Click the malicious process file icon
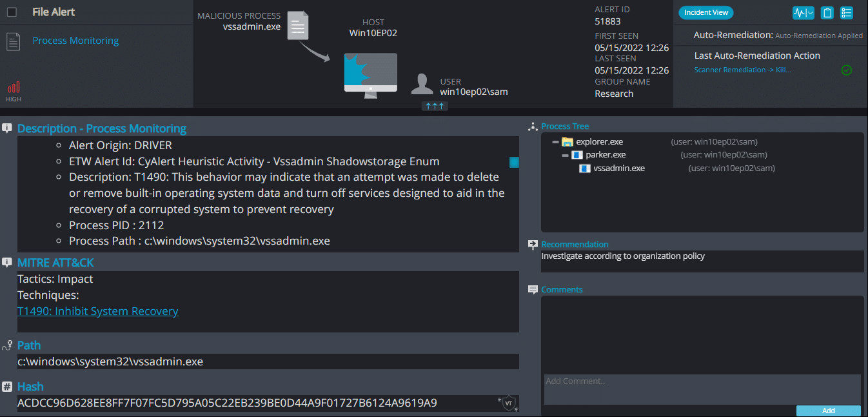This screenshot has height=417, width=868. (x=298, y=26)
